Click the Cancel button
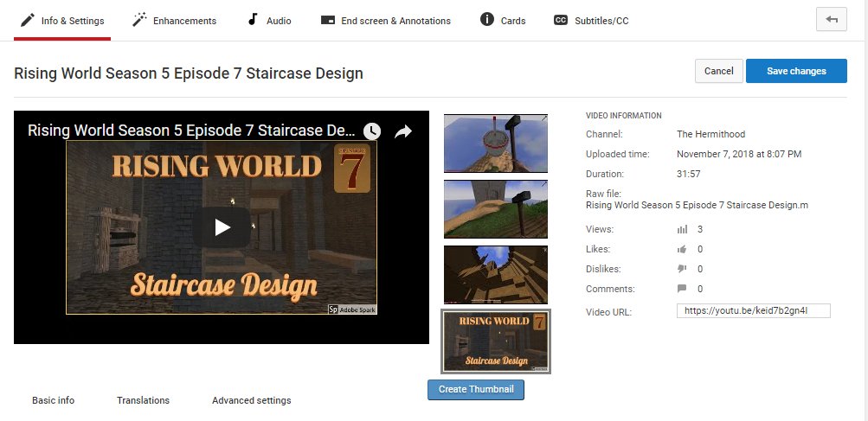This screenshot has height=421, width=868. [718, 71]
